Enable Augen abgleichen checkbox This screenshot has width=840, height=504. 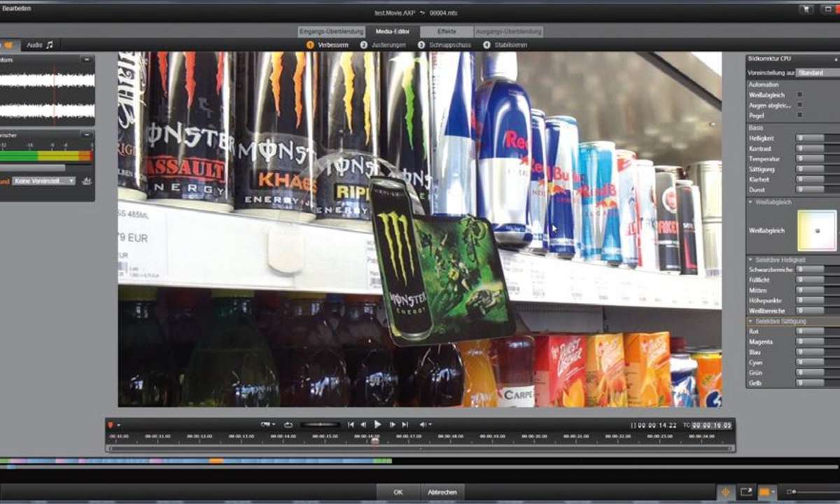800,105
